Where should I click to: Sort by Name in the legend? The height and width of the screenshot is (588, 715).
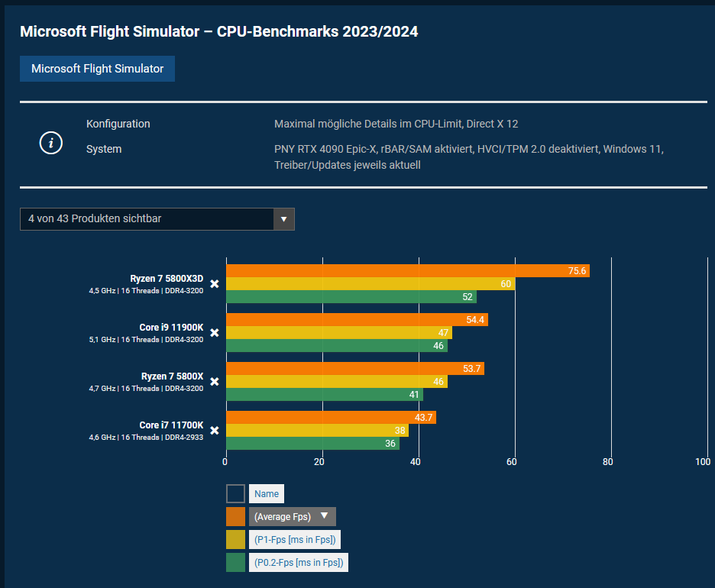coord(267,493)
